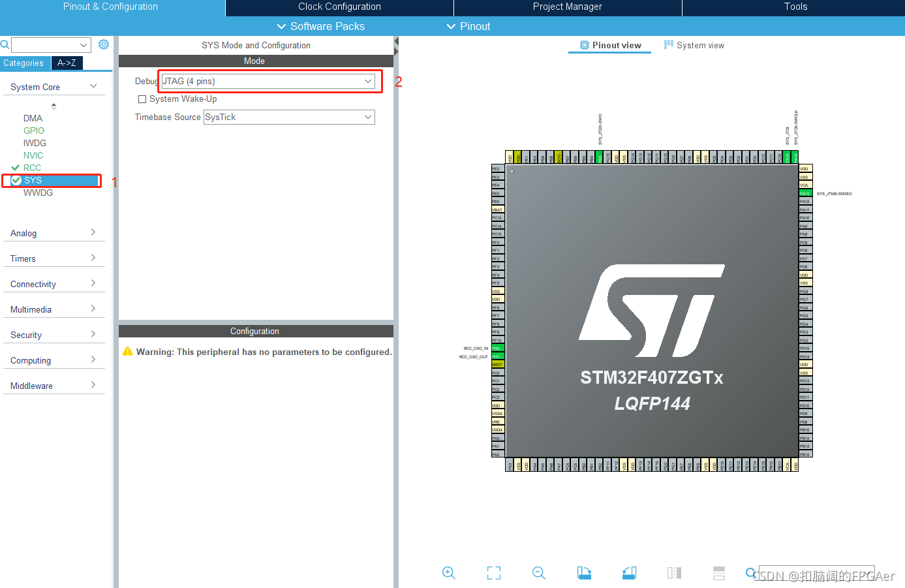Click the Mode section header
Screen dimensions: 905x588
(x=256, y=61)
